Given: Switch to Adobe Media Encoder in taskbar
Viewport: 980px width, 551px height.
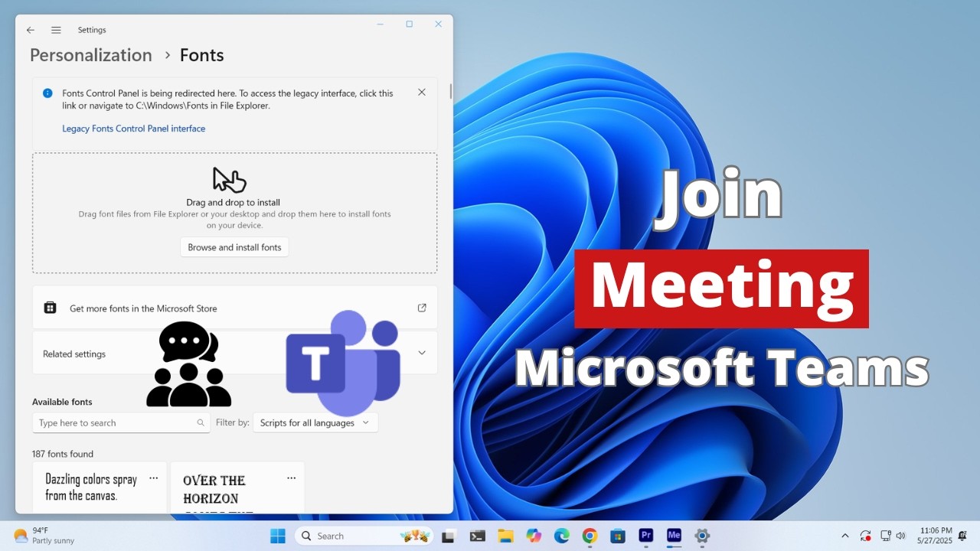Looking at the screenshot, I should 674,536.
